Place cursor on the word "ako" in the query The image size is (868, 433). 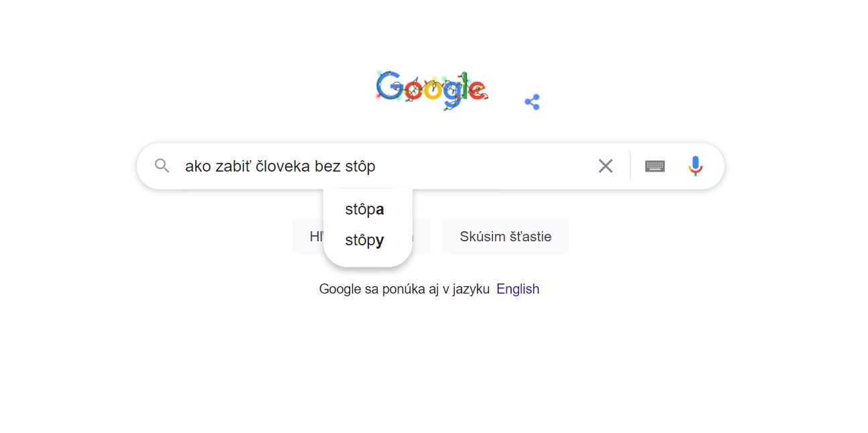point(198,166)
